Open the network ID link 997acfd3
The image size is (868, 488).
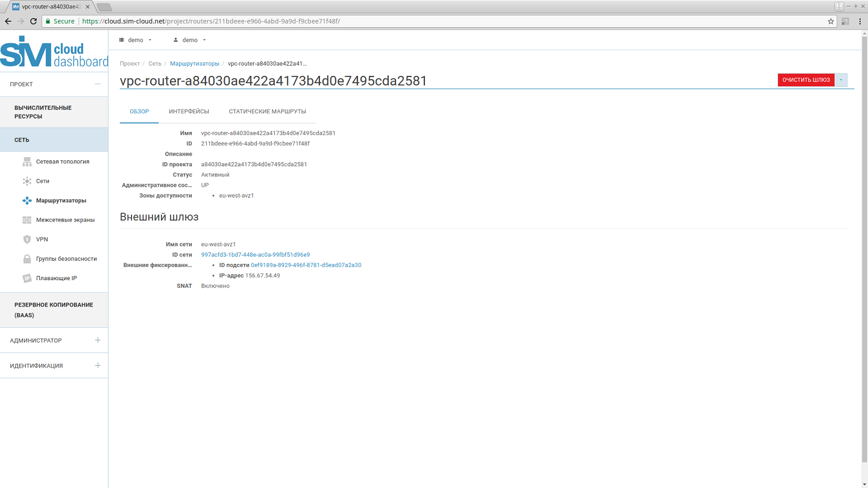coord(255,255)
